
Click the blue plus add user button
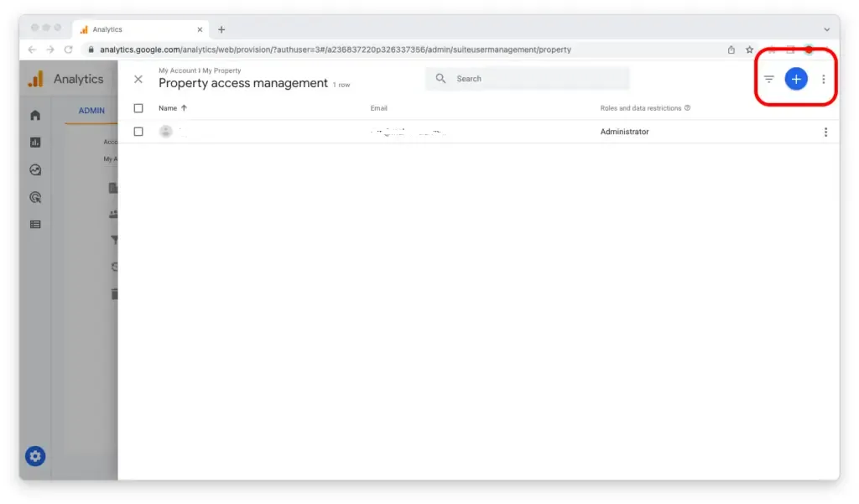coord(795,79)
